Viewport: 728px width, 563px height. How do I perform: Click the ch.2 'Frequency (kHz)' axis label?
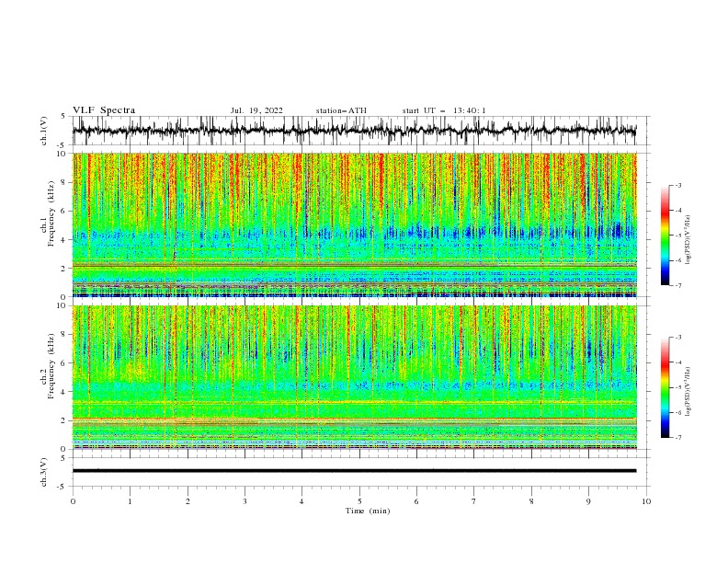(51, 365)
